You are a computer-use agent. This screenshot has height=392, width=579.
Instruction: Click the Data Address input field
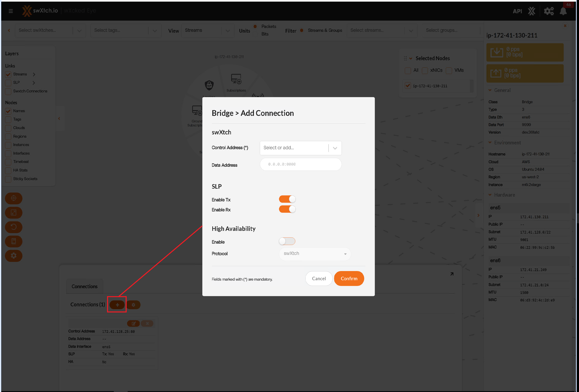click(x=300, y=164)
